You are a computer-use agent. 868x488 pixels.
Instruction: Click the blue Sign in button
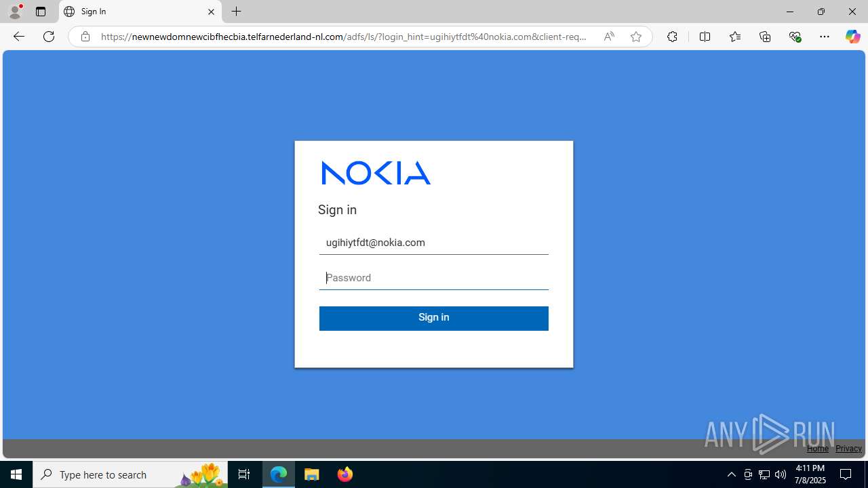[x=434, y=318]
